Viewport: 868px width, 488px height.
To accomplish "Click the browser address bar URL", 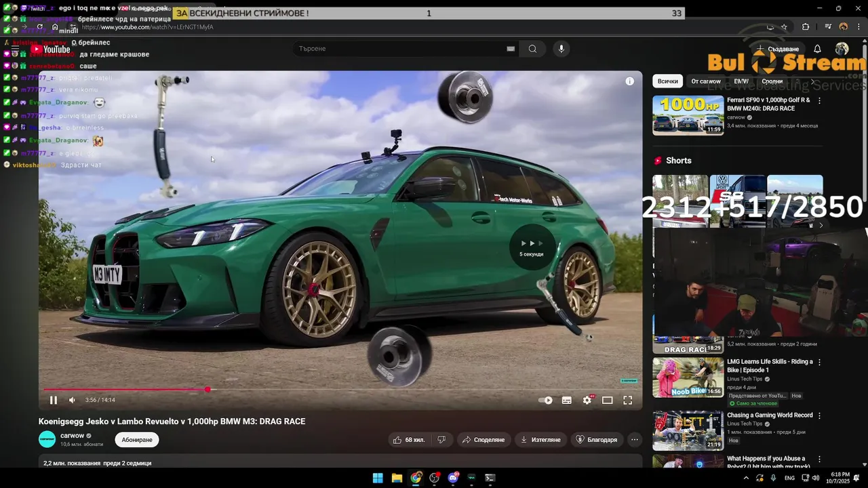I will pyautogui.click(x=147, y=27).
